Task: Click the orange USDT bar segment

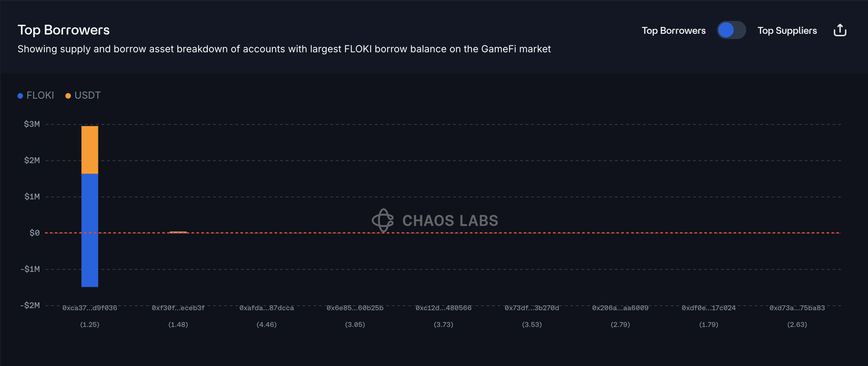Action: (90, 150)
